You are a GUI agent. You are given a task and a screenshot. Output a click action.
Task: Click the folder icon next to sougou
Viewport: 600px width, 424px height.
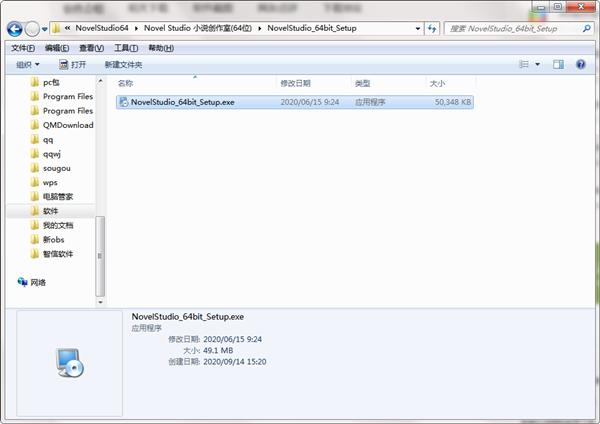point(35,168)
